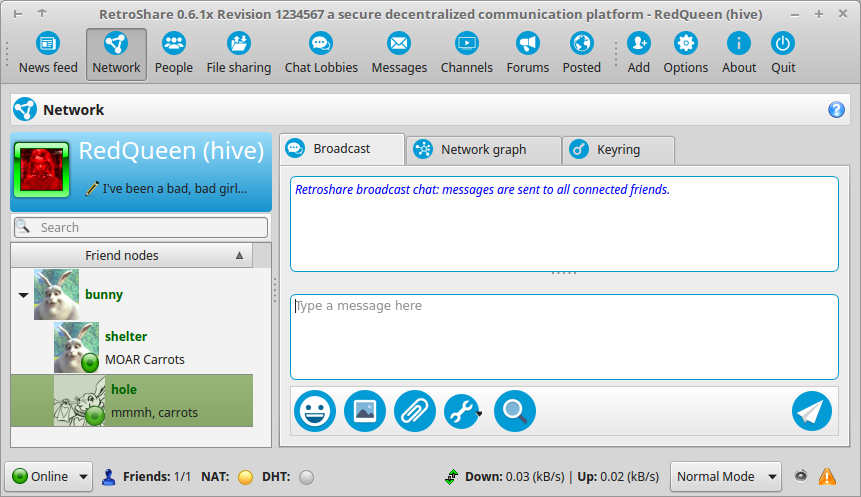Screen dimensions: 861x497
Task: Click the 'Down: 0.03 (kB/s)' status bar text
Action: click(x=515, y=477)
